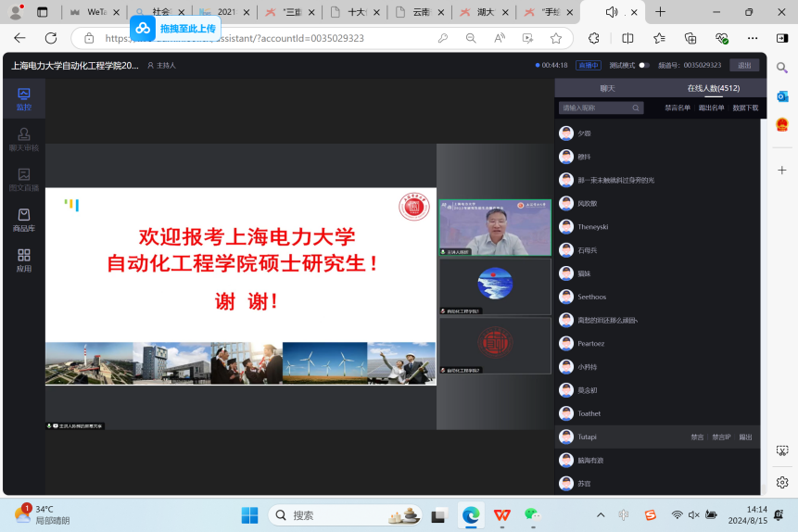Click the 退出 exit button
The height and width of the screenshot is (532, 798).
click(x=743, y=65)
